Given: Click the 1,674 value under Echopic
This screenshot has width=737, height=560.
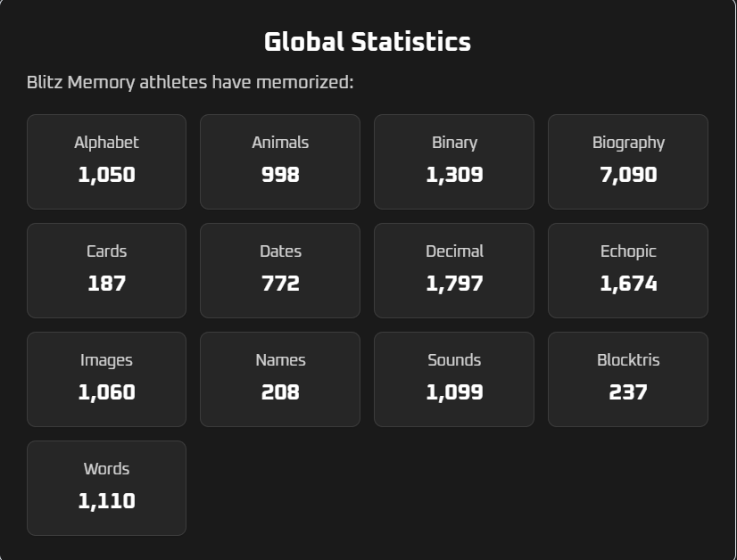Looking at the screenshot, I should (628, 284).
